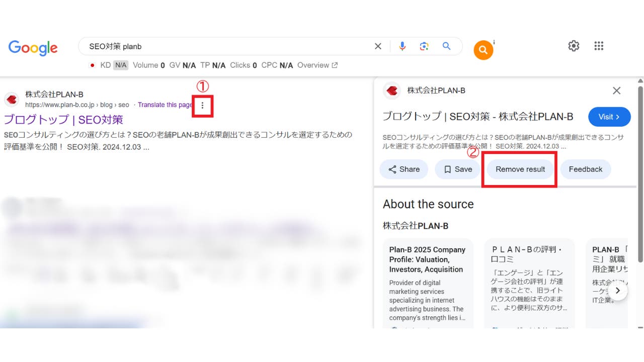Image resolution: width=644 pixels, height=362 pixels.
Task: Start voice search with microphone icon
Action: pyautogui.click(x=402, y=46)
